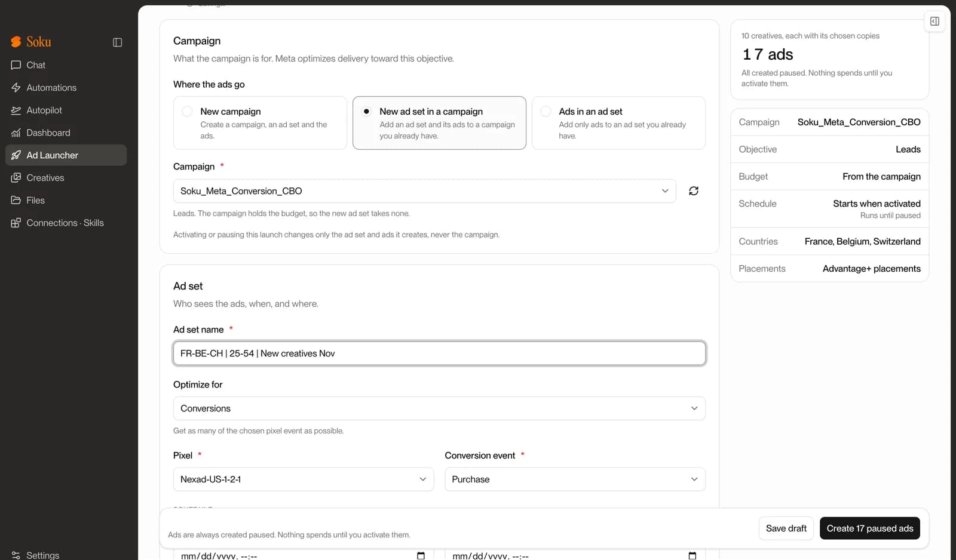Click the Chat speech bubble icon
This screenshot has width=956, height=560.
(x=16, y=65)
